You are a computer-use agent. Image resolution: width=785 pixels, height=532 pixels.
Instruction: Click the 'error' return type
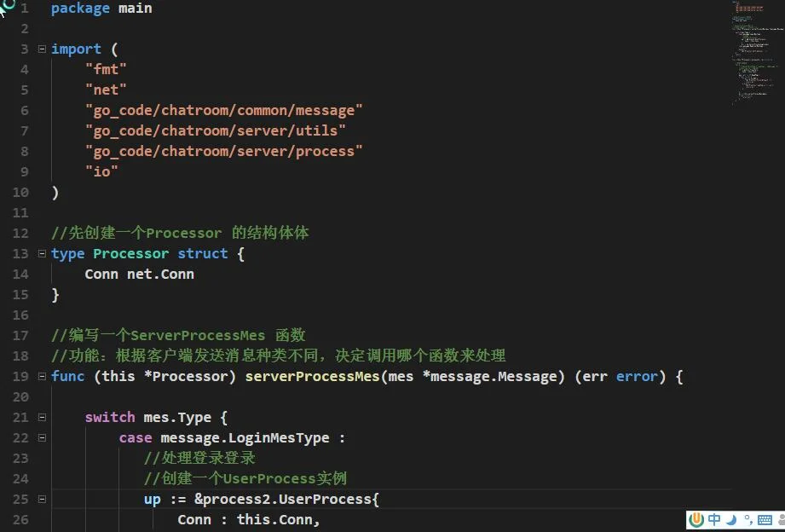tap(637, 376)
